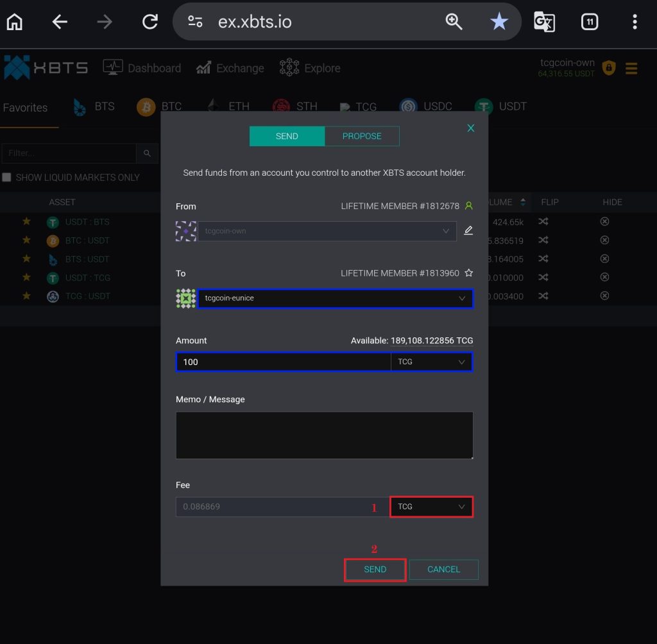Click the star icon next to member #1813960
Viewport: 657px width, 644px height.
pos(469,273)
